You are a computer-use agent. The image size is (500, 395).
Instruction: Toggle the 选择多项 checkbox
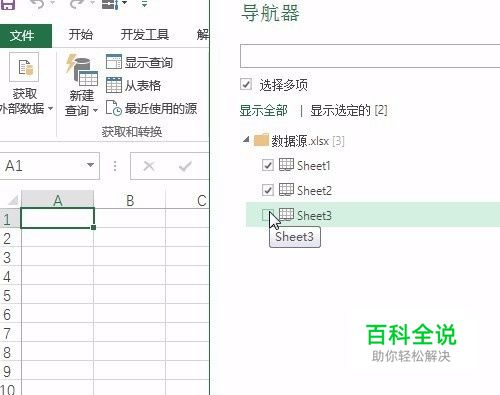click(x=246, y=84)
